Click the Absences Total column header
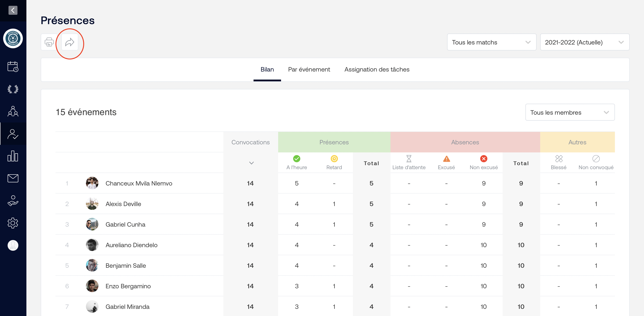644x316 pixels. pyautogui.click(x=521, y=163)
